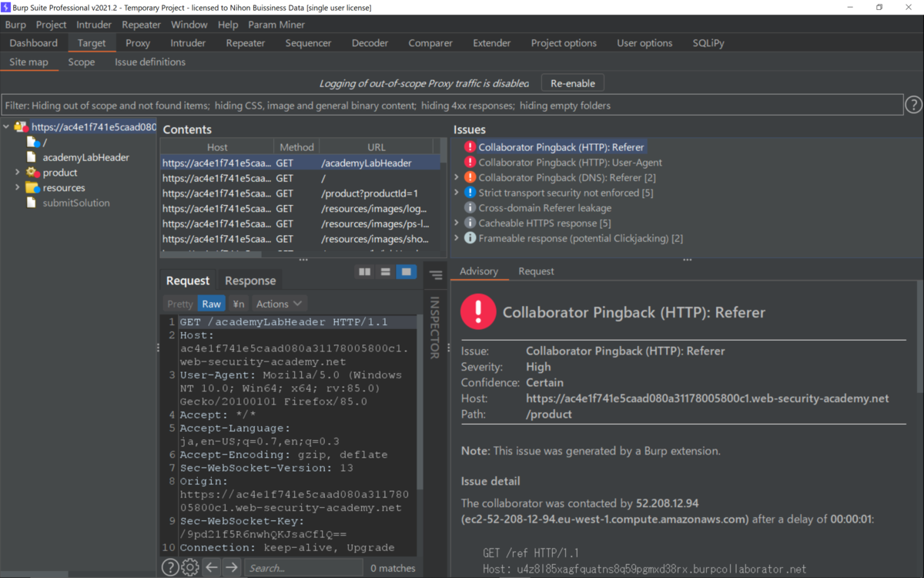Select the Pretty view mode
This screenshot has height=578, width=924.
click(180, 304)
